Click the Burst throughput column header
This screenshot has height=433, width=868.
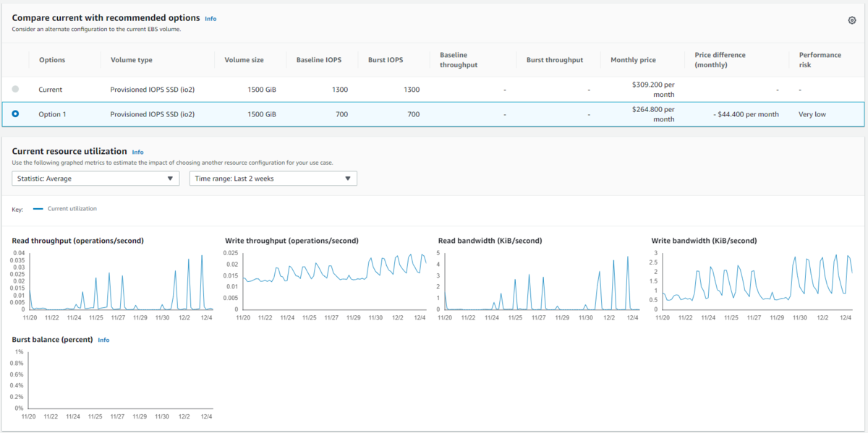tap(555, 60)
